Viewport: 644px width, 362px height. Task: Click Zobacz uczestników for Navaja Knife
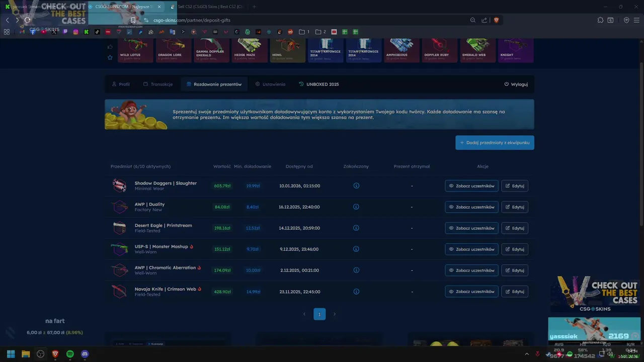coord(471,292)
